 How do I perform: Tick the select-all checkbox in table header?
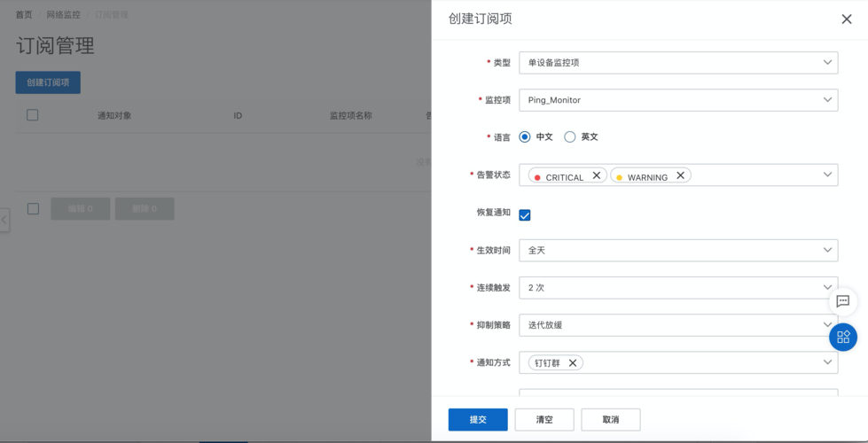tap(33, 115)
